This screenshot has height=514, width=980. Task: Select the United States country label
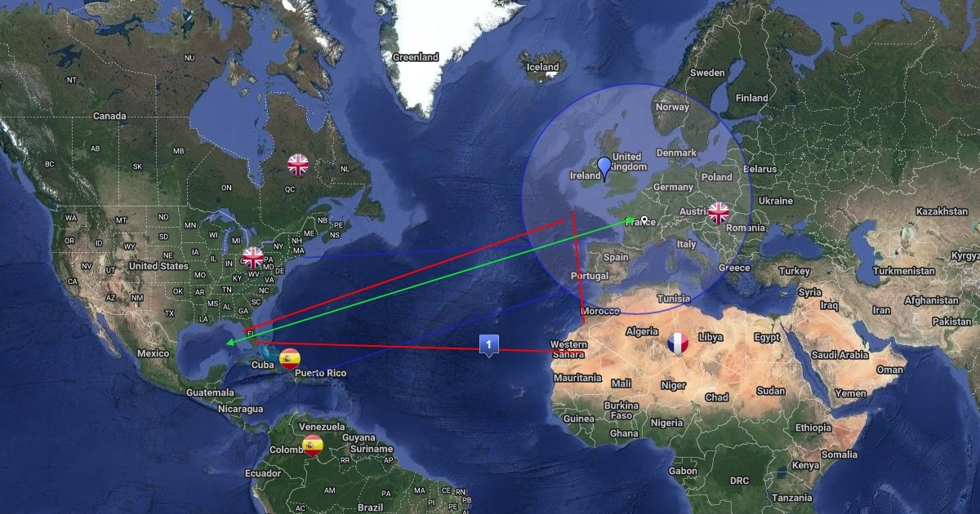(158, 266)
